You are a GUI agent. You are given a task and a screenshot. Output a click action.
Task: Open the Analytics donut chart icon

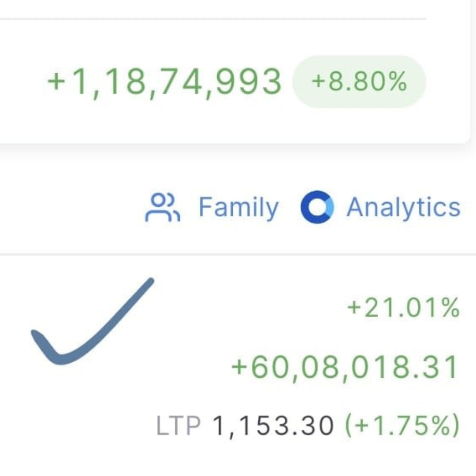click(x=317, y=207)
